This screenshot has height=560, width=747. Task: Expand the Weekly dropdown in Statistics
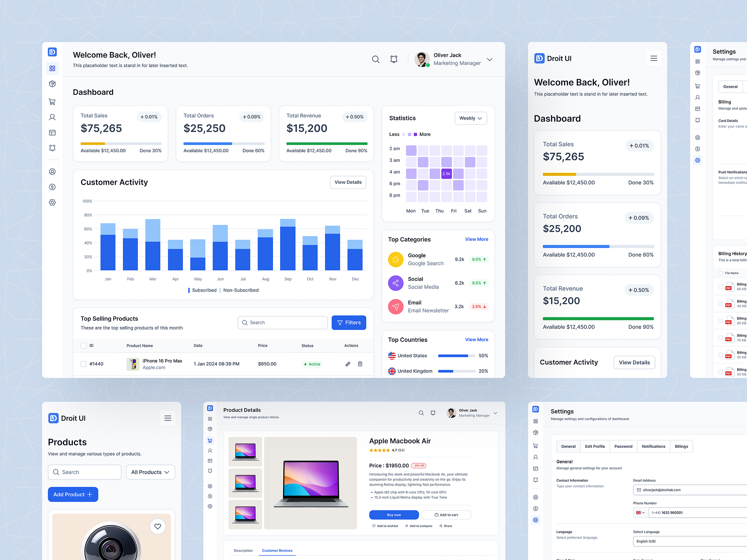(471, 118)
